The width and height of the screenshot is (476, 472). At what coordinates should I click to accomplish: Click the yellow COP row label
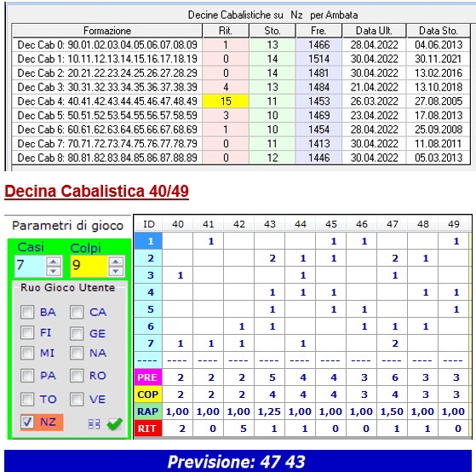[148, 394]
